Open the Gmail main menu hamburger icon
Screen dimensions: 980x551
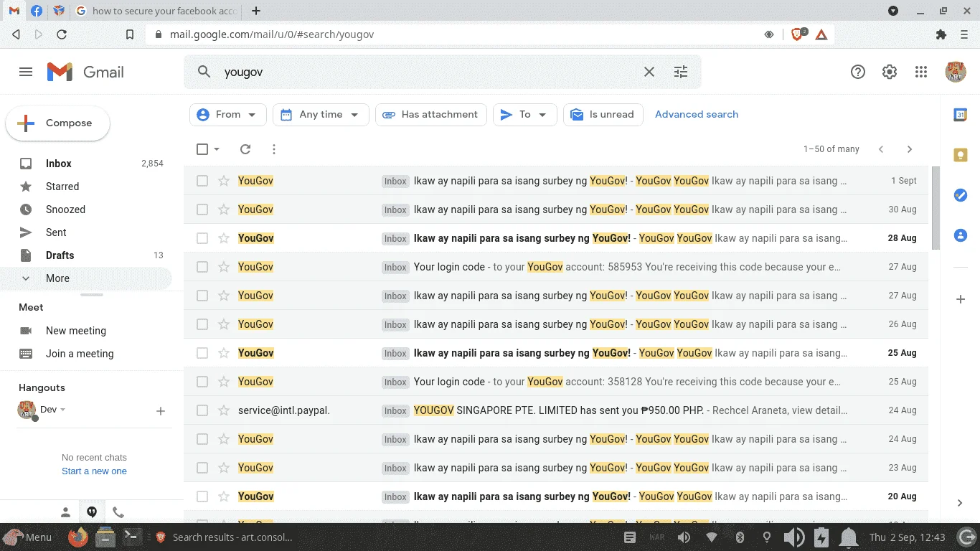coord(26,72)
